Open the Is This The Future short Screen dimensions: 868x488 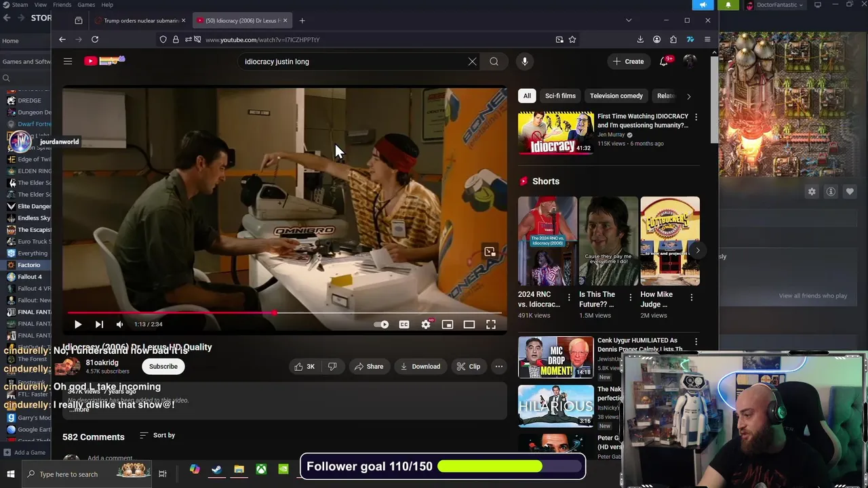[608, 241]
